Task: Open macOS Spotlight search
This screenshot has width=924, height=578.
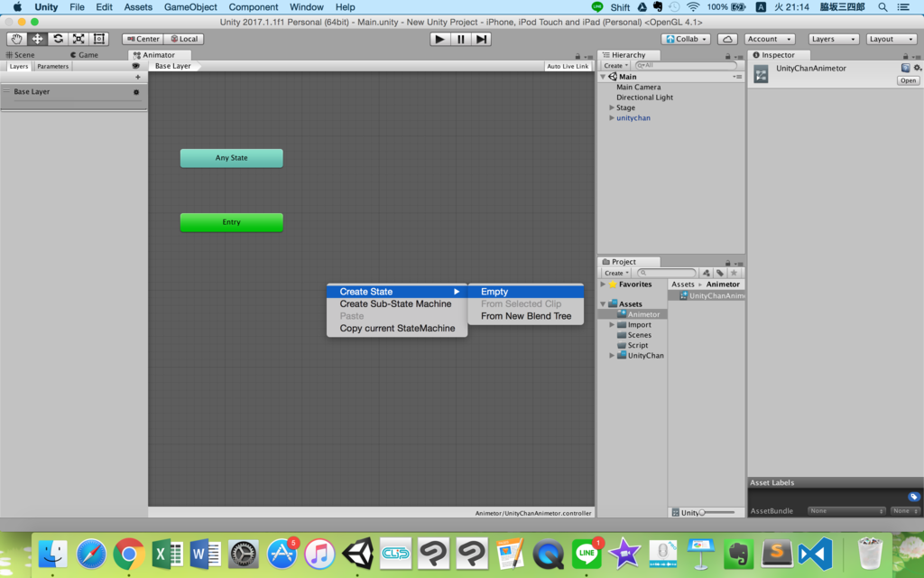Action: click(882, 7)
